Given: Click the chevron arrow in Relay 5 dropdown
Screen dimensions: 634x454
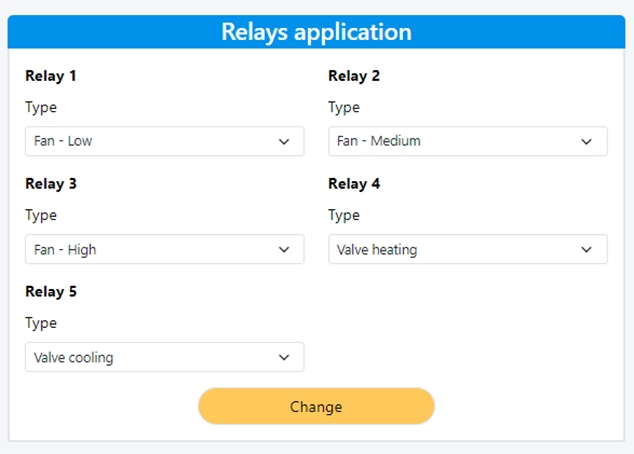Looking at the screenshot, I should 284,358.
